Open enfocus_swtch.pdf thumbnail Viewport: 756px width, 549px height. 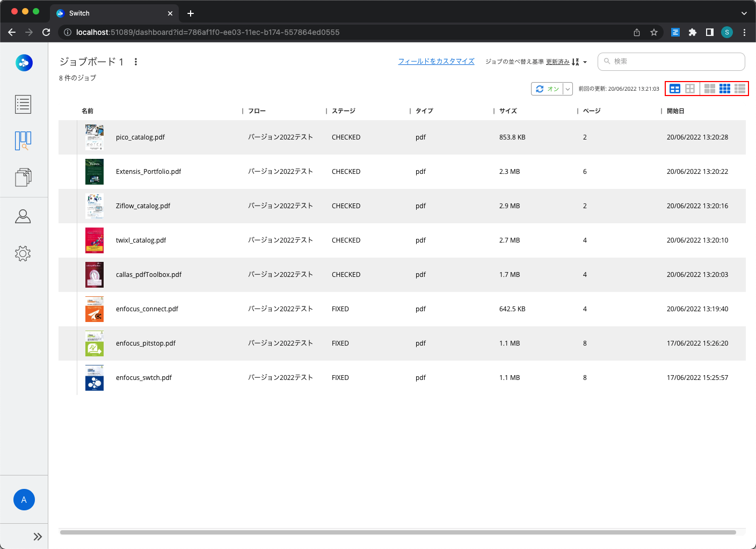[95, 378]
